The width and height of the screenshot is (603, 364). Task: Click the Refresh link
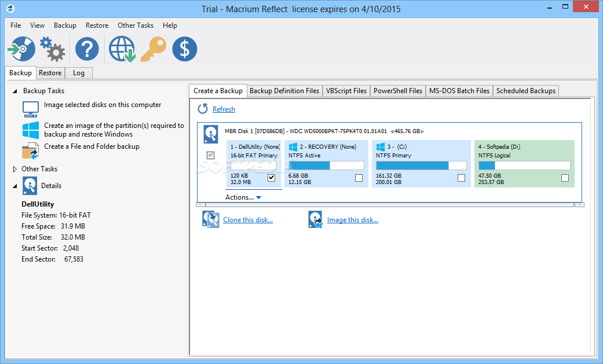click(224, 109)
